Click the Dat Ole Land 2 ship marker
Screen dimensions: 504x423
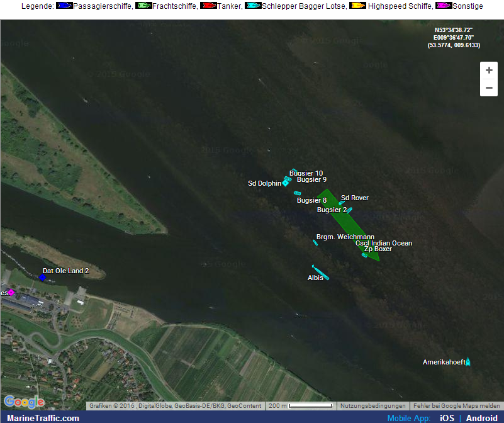(43, 278)
